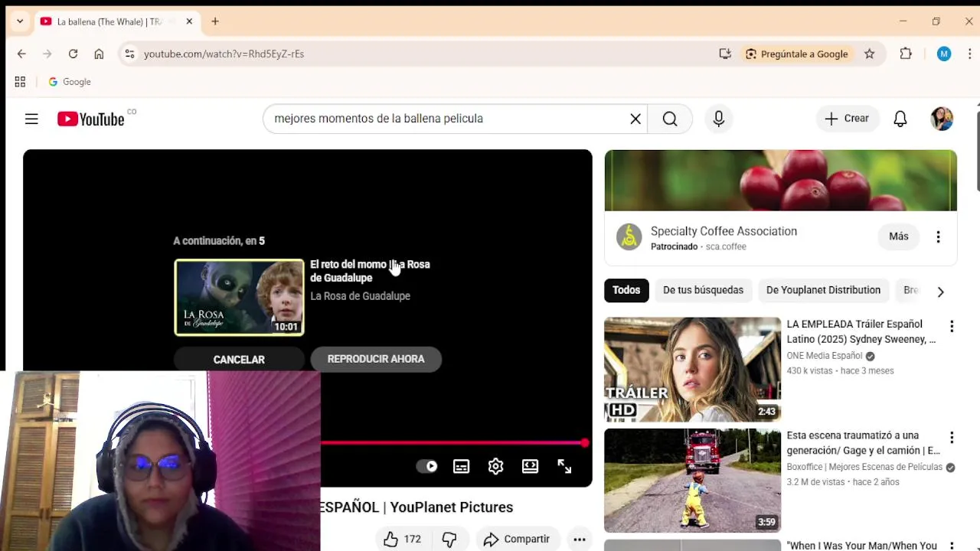The width and height of the screenshot is (980, 551).
Task: Open title Esta escena traumatizó a una generación
Action: [x=863, y=443]
